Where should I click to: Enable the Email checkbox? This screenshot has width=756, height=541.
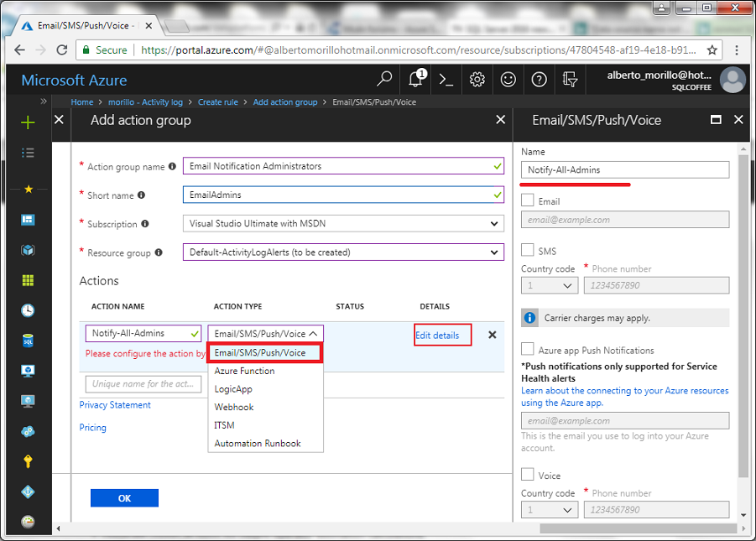[528, 200]
